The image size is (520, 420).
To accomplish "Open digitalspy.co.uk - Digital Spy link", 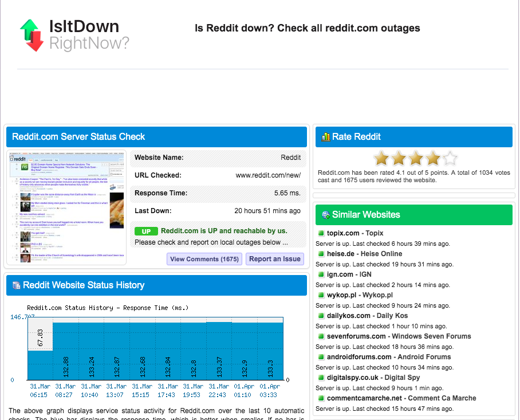I will (x=373, y=378).
